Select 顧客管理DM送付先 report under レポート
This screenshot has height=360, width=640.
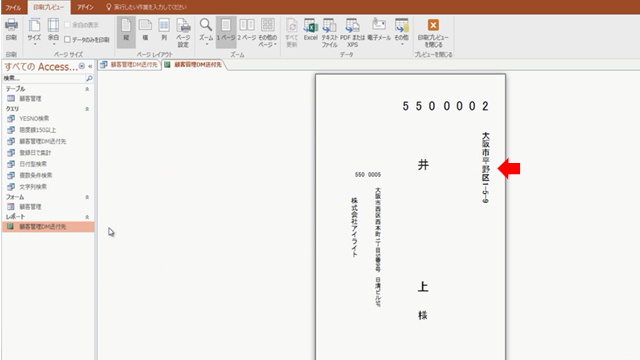pyautogui.click(x=47, y=227)
